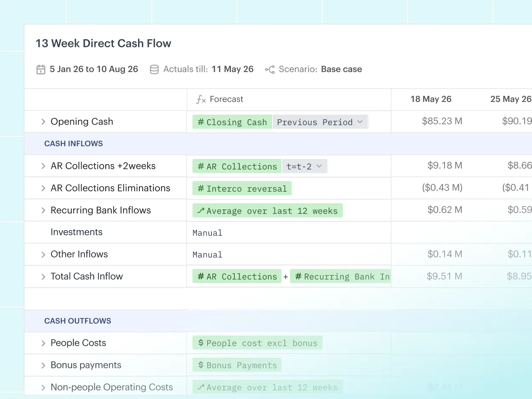Expand the Other Inflows row
The height and width of the screenshot is (399, 532).
pos(43,254)
